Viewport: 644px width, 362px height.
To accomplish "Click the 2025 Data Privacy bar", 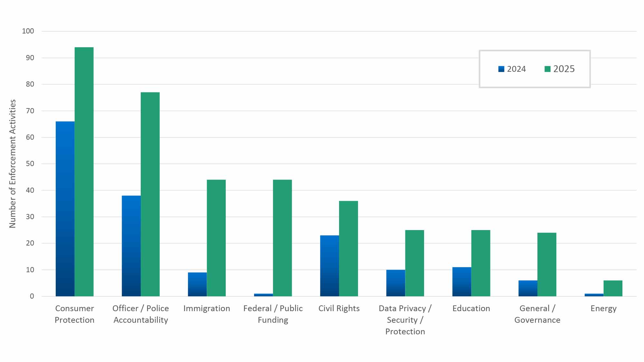I will 414,263.
